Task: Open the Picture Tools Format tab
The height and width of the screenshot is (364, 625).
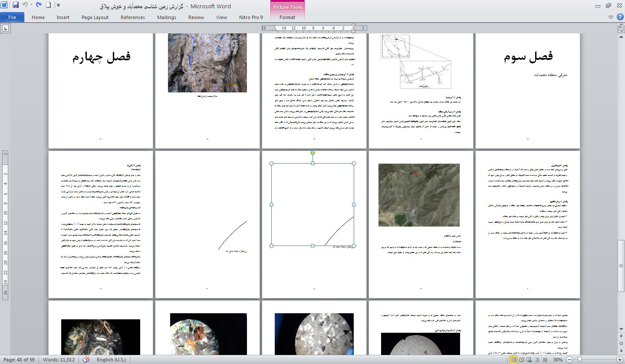Action: [287, 17]
